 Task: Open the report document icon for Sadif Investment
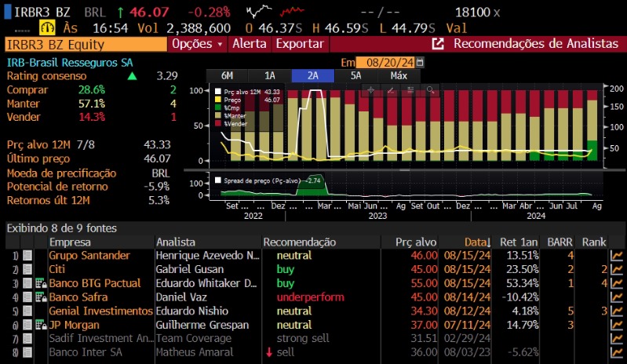click(x=27, y=338)
